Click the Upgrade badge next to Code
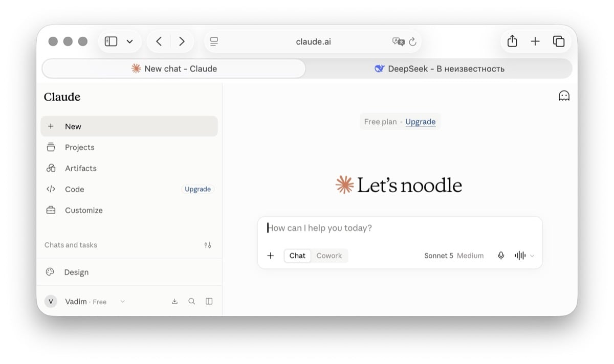 198,189
